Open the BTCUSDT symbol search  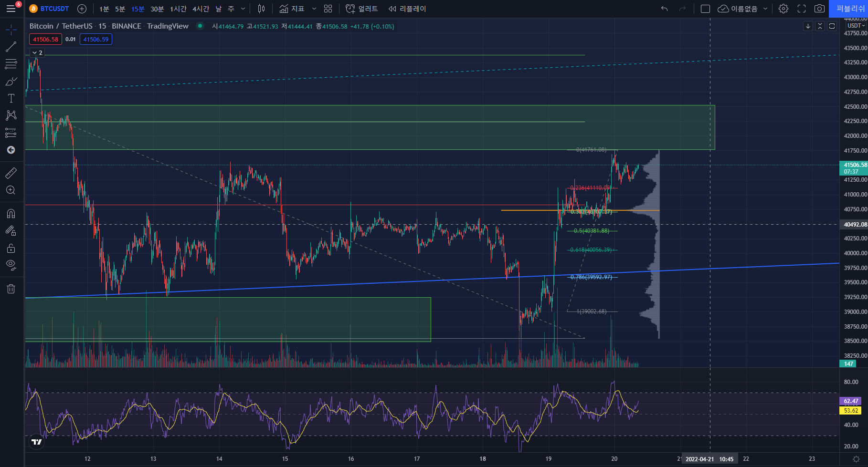click(49, 9)
